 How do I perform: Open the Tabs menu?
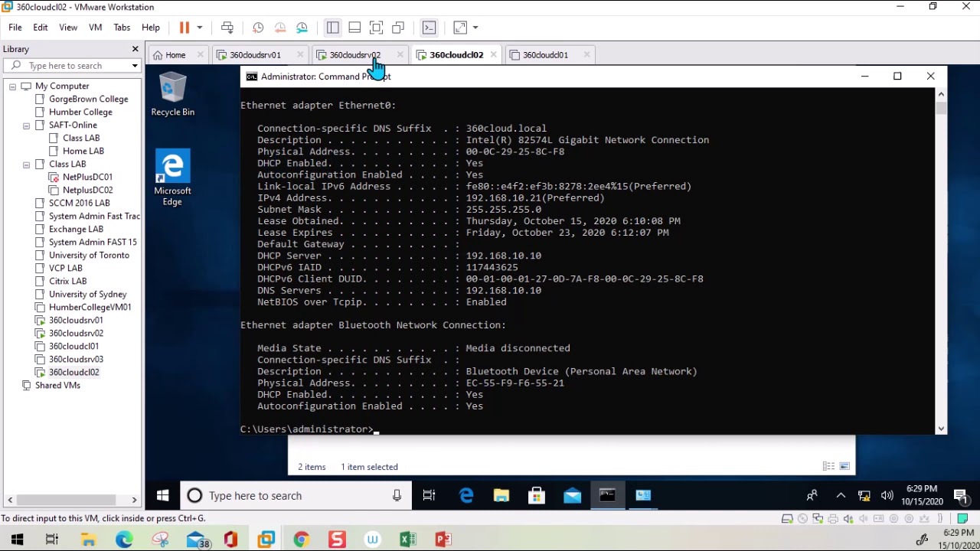[122, 28]
